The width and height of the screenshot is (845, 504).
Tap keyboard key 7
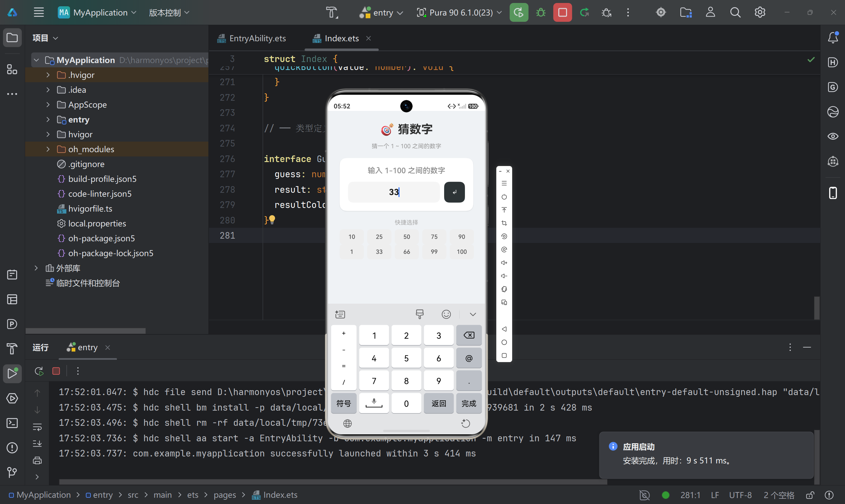(x=374, y=381)
